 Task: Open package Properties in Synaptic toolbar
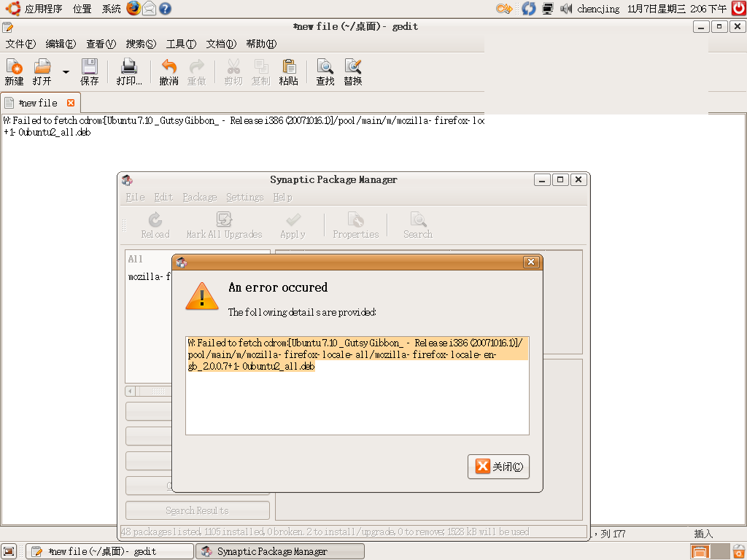[356, 225]
